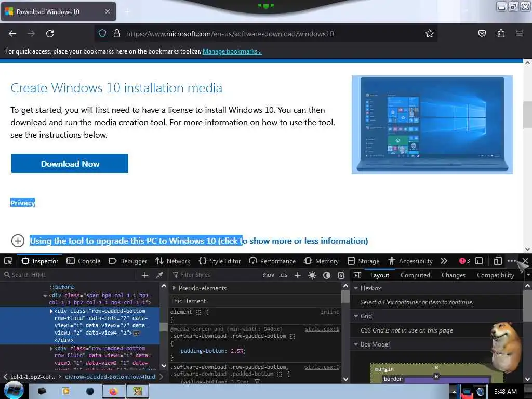The width and height of the screenshot is (532, 399).
Task: Open the Privacy link
Action: (x=22, y=203)
